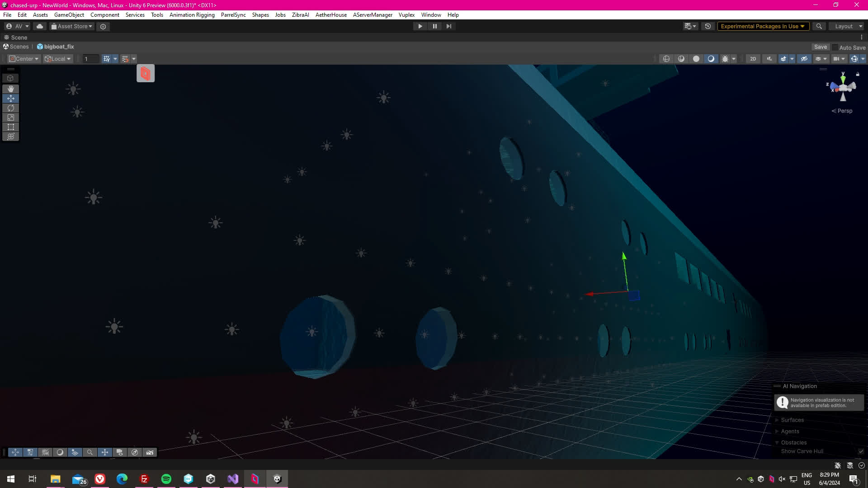This screenshot has width=868, height=488.
Task: Click the Save prefab button
Action: click(x=820, y=47)
